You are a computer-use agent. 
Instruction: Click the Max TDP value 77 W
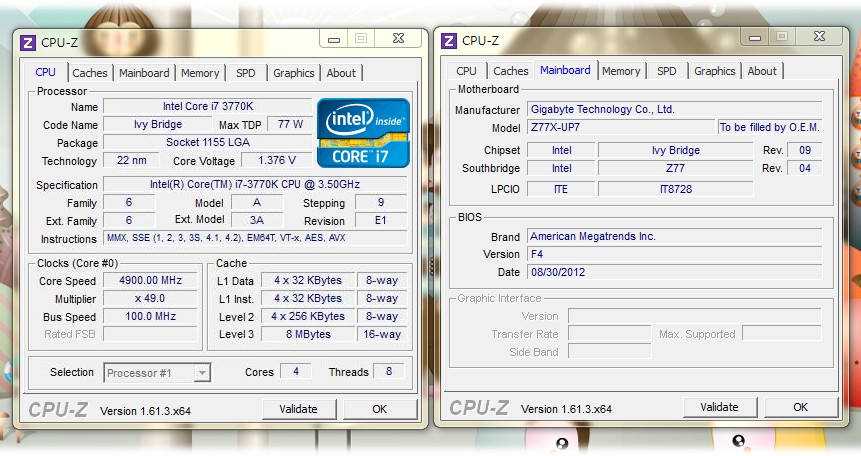[290, 124]
